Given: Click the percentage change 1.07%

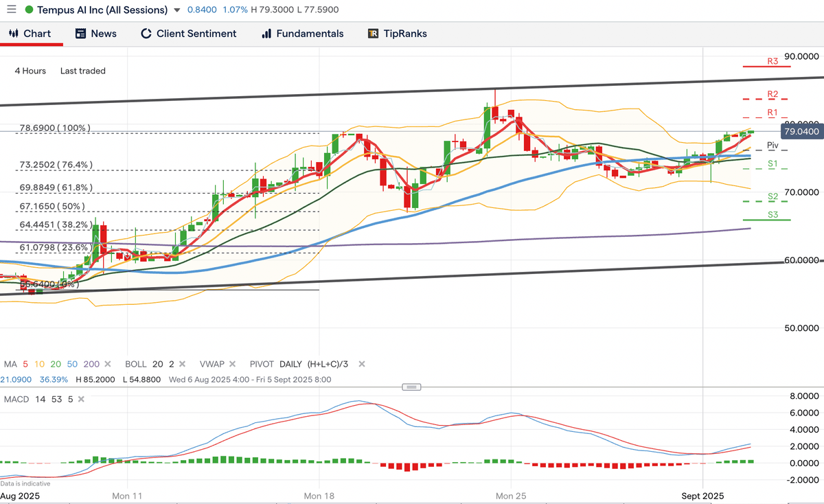Looking at the screenshot, I should pos(236,10).
